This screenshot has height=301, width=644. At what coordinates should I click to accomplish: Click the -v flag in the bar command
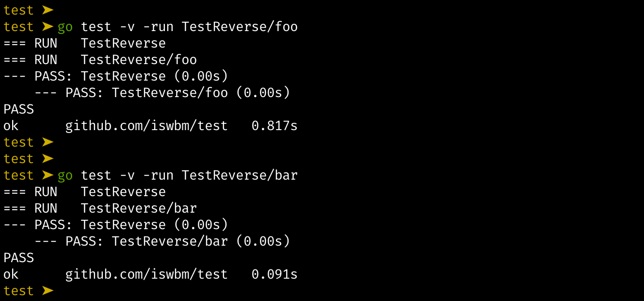tap(127, 175)
